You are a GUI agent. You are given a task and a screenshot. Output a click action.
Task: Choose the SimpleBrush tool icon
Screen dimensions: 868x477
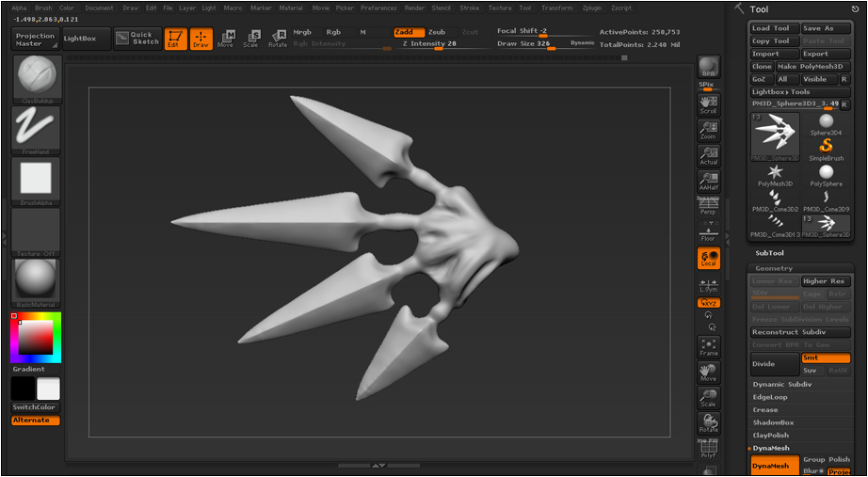tap(826, 150)
